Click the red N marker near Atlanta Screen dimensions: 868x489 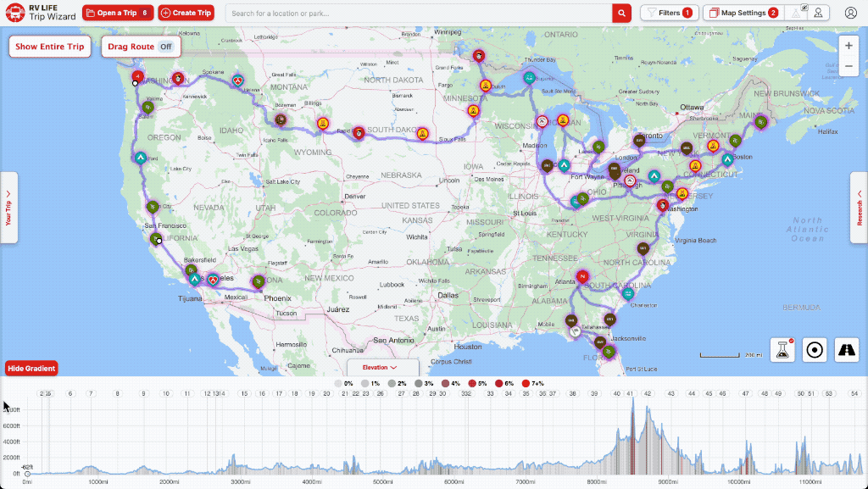point(581,276)
